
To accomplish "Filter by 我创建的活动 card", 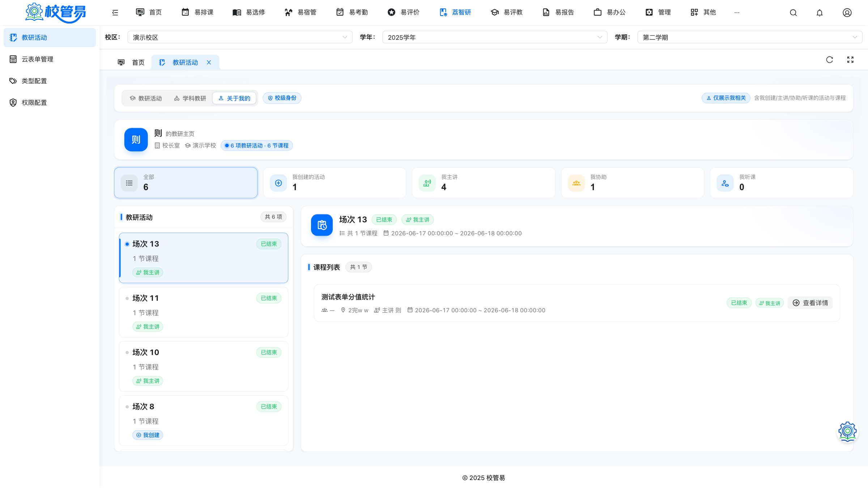I will tap(335, 183).
